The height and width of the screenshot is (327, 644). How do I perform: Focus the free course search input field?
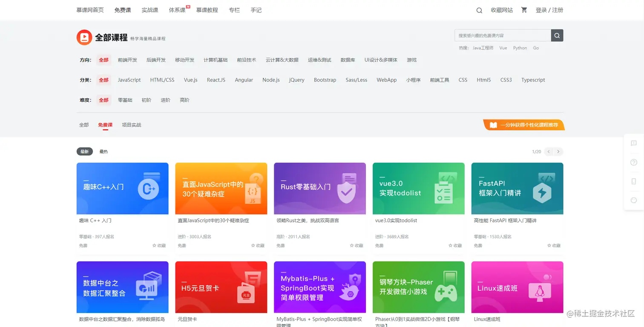point(503,35)
